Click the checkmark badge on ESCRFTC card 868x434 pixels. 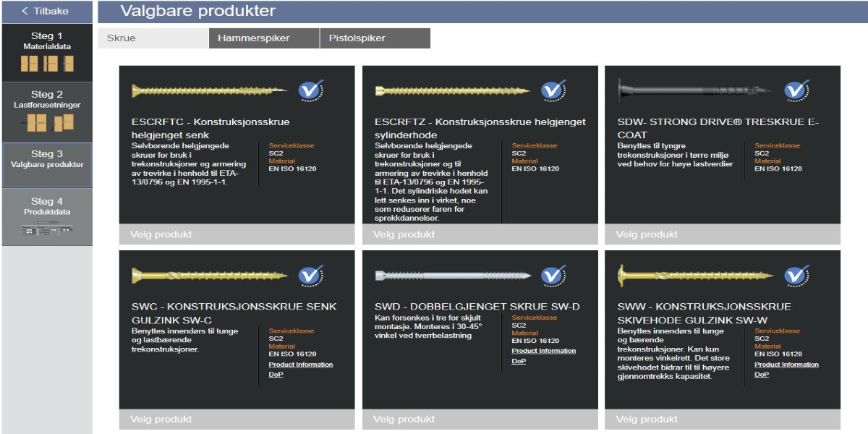312,90
